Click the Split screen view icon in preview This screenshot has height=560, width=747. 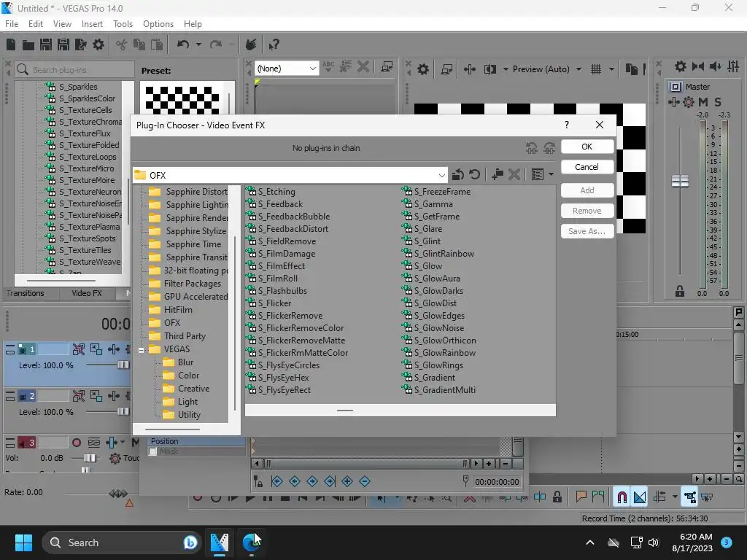coord(489,69)
